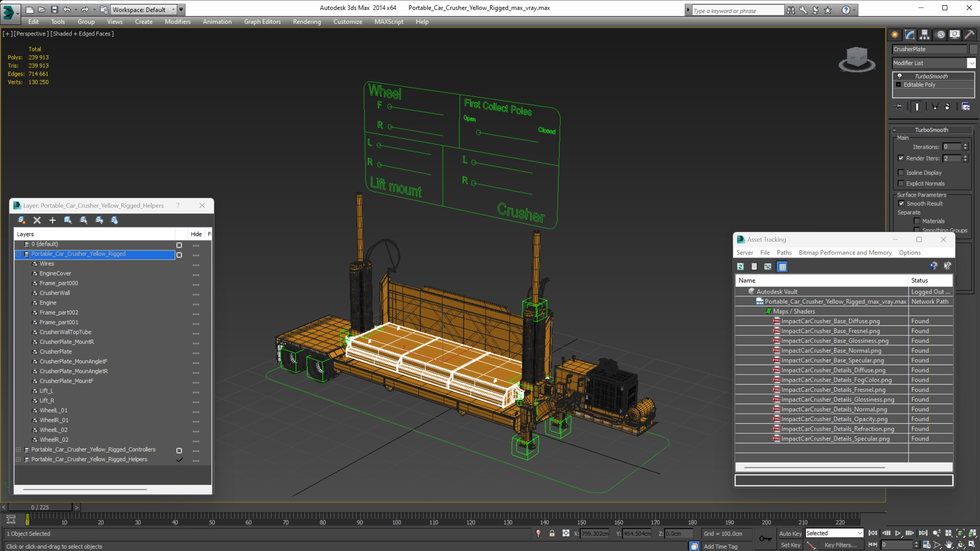Click the Shaded + Edged Faces viewport label

[82, 33]
